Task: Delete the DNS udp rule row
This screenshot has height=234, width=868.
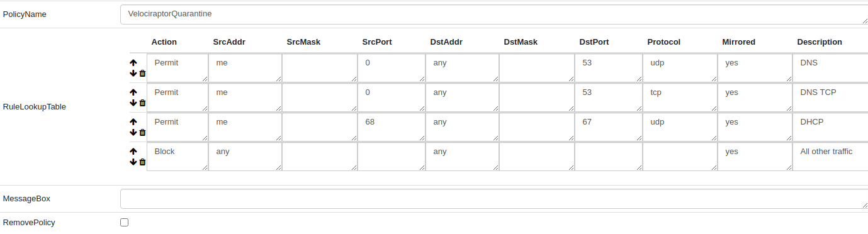Action: pos(142,73)
